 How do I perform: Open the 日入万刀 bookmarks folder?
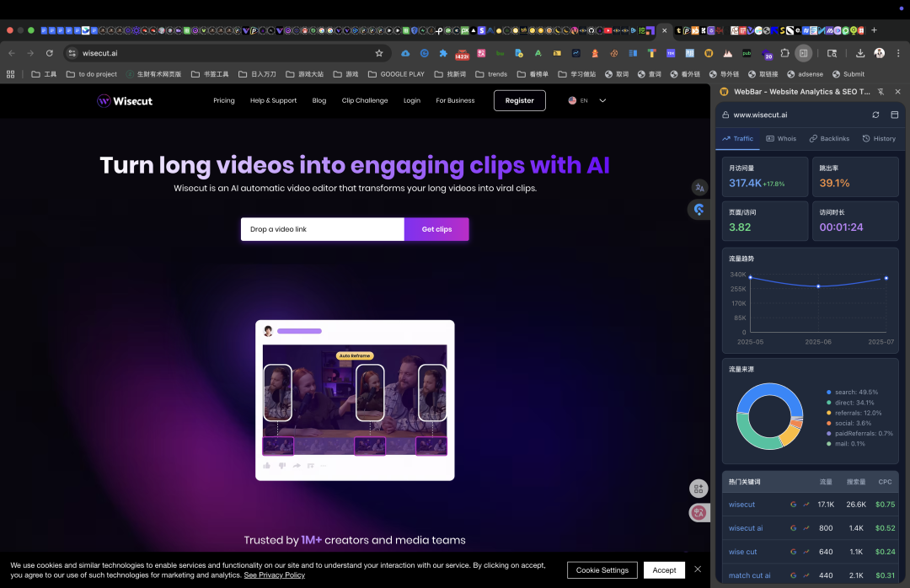257,74
